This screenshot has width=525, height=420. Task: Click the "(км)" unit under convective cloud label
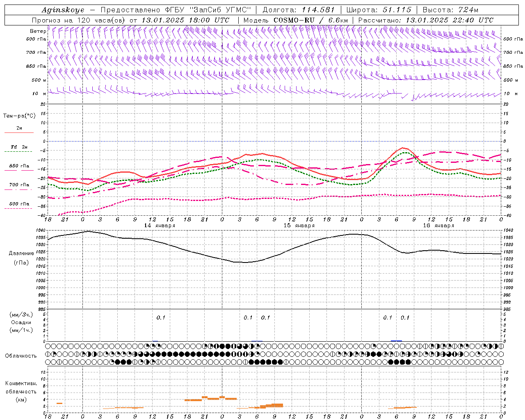click(21, 399)
